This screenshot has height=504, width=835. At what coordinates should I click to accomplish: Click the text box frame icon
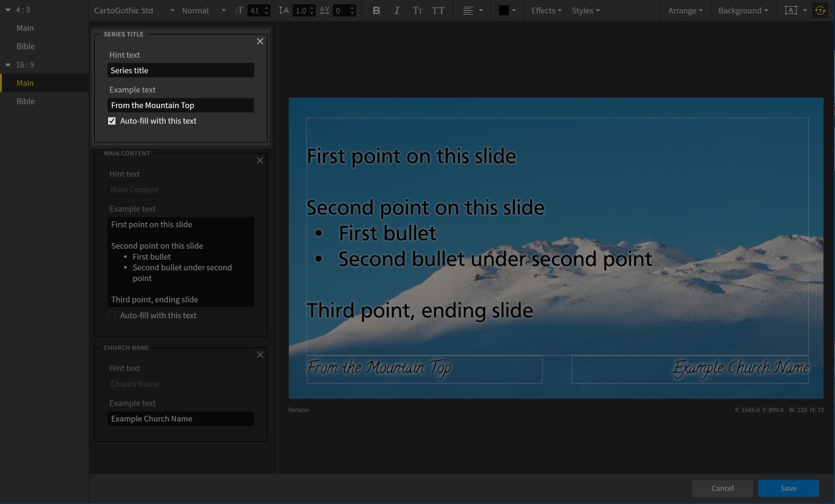coord(791,10)
